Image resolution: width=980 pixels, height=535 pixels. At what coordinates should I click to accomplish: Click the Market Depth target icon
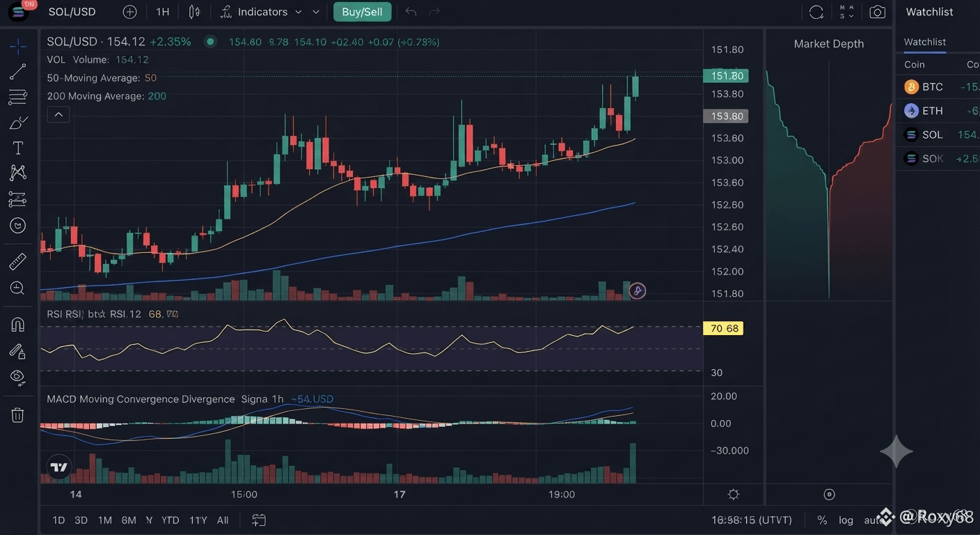click(829, 495)
